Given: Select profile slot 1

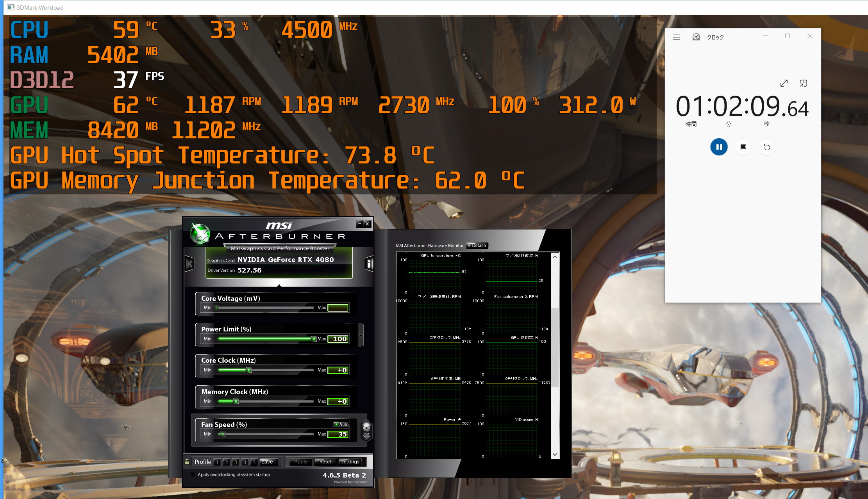Looking at the screenshot, I should (x=217, y=462).
